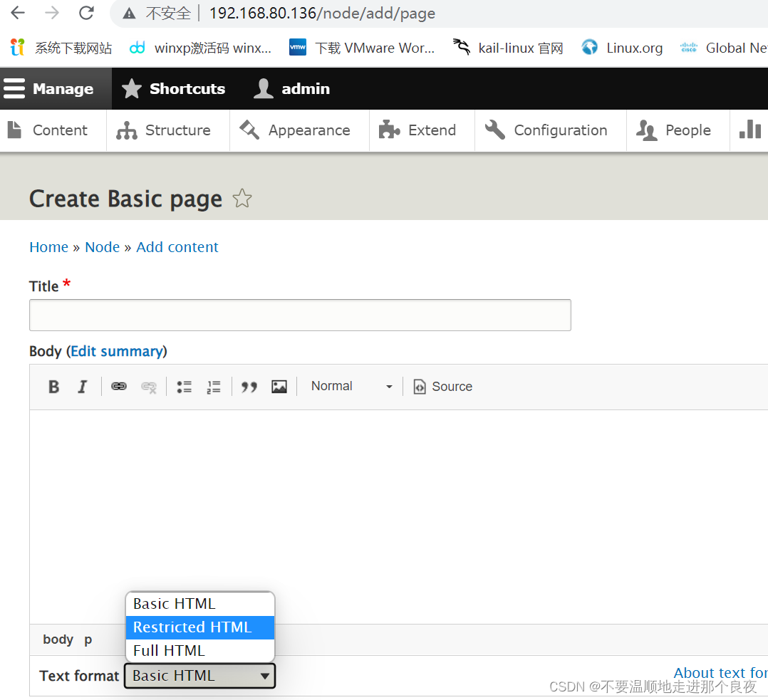Click the address bar URL text

pyautogui.click(x=322, y=14)
